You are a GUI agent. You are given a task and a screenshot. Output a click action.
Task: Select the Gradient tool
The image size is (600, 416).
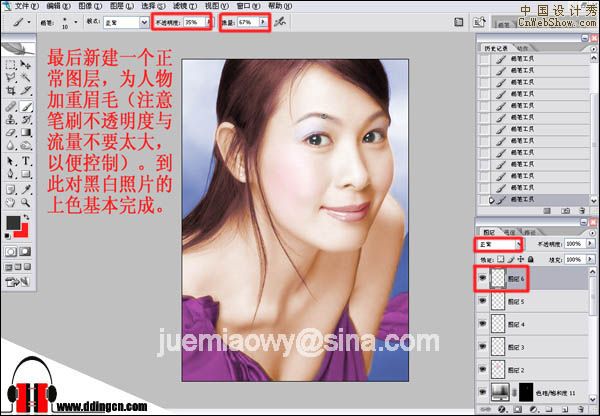(x=25, y=133)
